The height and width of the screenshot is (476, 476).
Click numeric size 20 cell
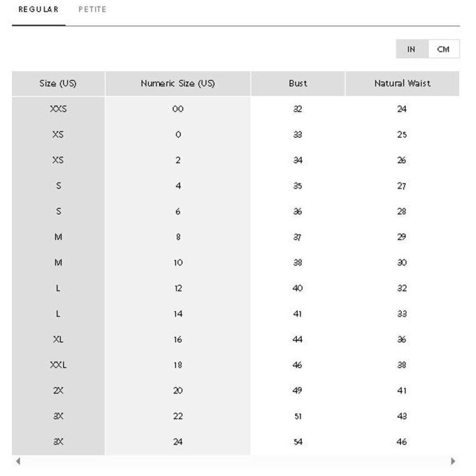click(x=178, y=390)
